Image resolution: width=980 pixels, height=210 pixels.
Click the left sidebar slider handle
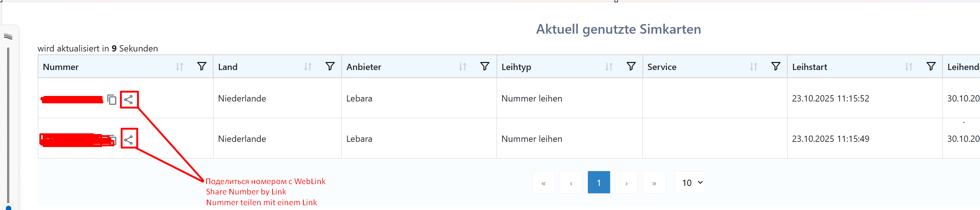[9, 207]
